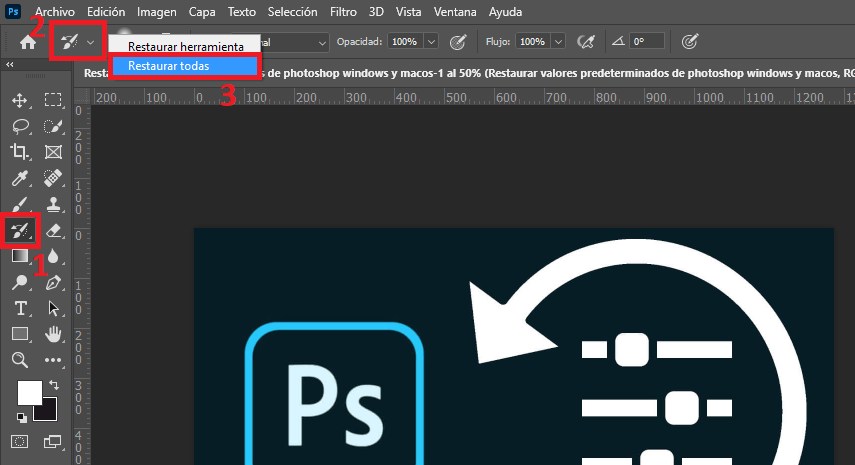
Task: Select the Blur drop tool
Action: [x=53, y=256]
